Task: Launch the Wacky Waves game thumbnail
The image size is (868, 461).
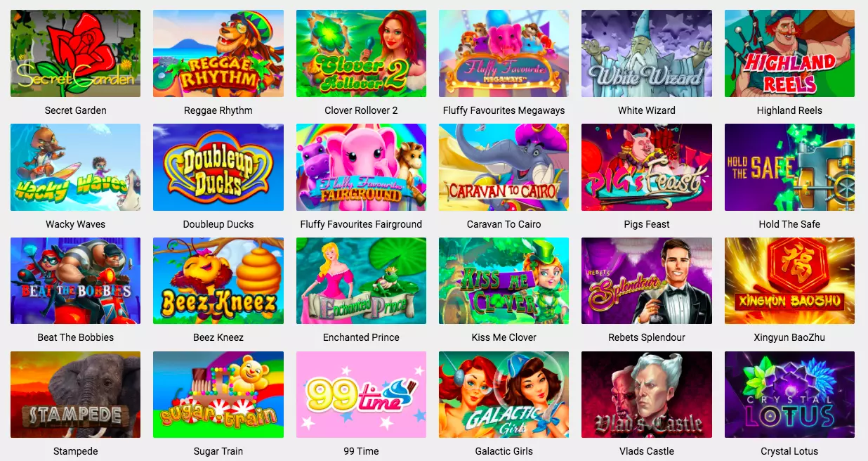Action: (75, 167)
